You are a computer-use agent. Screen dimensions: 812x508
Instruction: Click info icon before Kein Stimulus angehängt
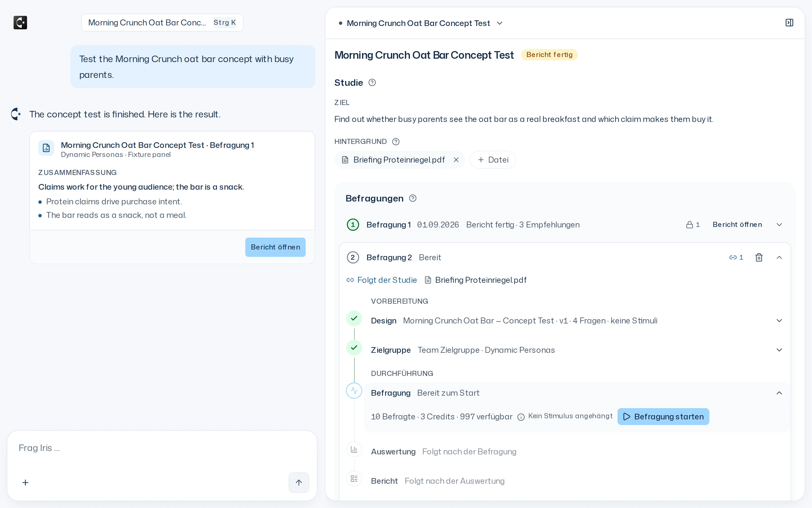[x=521, y=417]
